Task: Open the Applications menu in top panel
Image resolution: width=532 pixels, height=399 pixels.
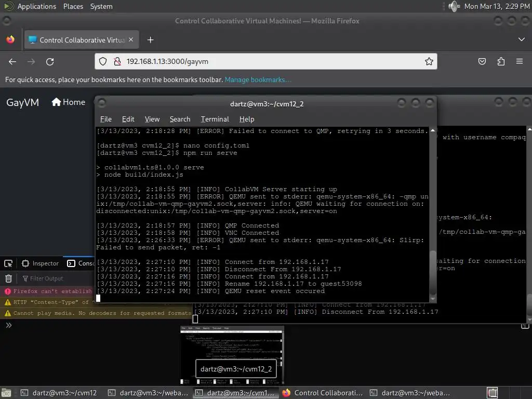Action: pos(37,6)
